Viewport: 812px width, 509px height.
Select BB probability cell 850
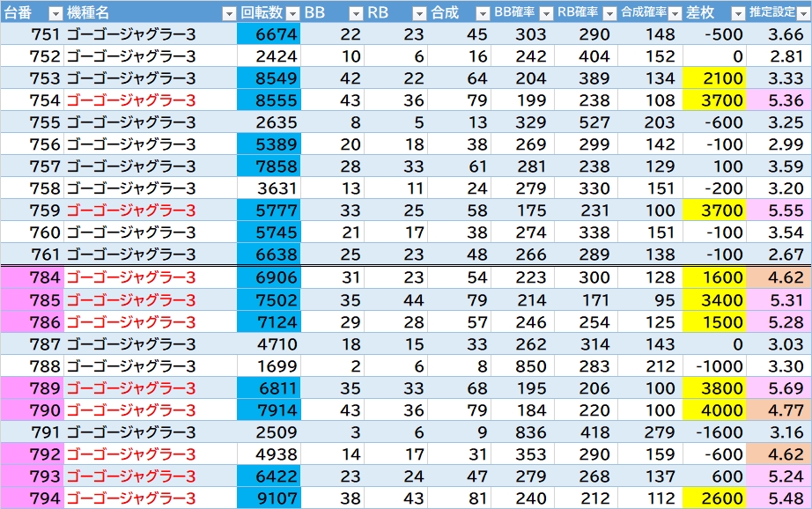pos(522,366)
